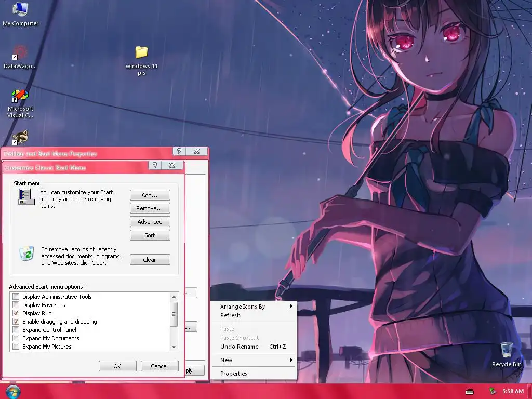Check Expand My Pictures option
The height and width of the screenshot is (399, 532).
(16, 347)
